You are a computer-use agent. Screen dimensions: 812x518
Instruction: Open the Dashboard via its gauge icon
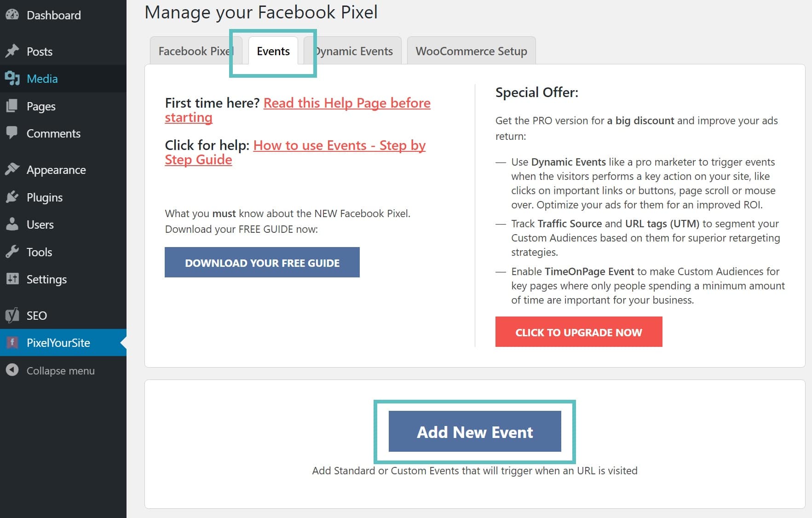(x=12, y=15)
